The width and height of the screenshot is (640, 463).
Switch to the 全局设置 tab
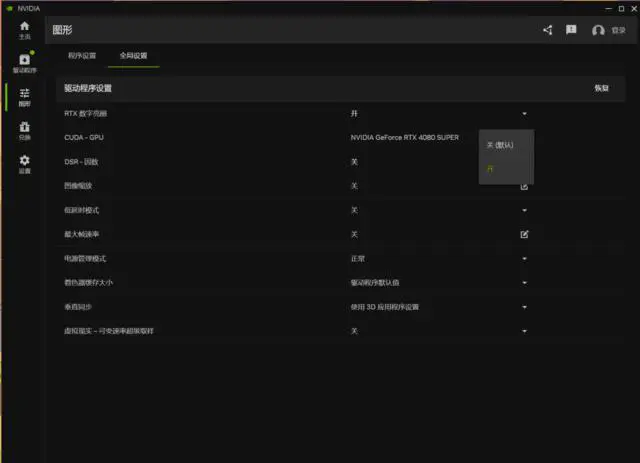(x=133, y=56)
